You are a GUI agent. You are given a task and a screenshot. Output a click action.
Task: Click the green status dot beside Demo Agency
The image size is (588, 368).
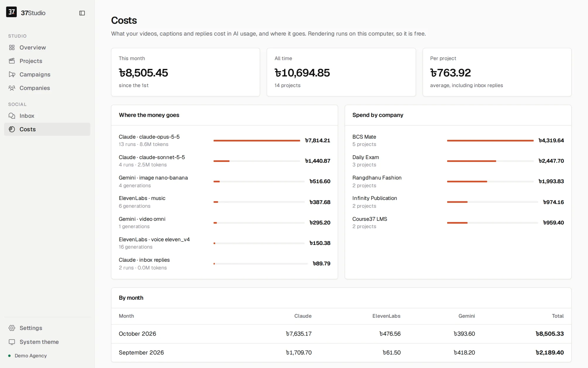(9, 356)
